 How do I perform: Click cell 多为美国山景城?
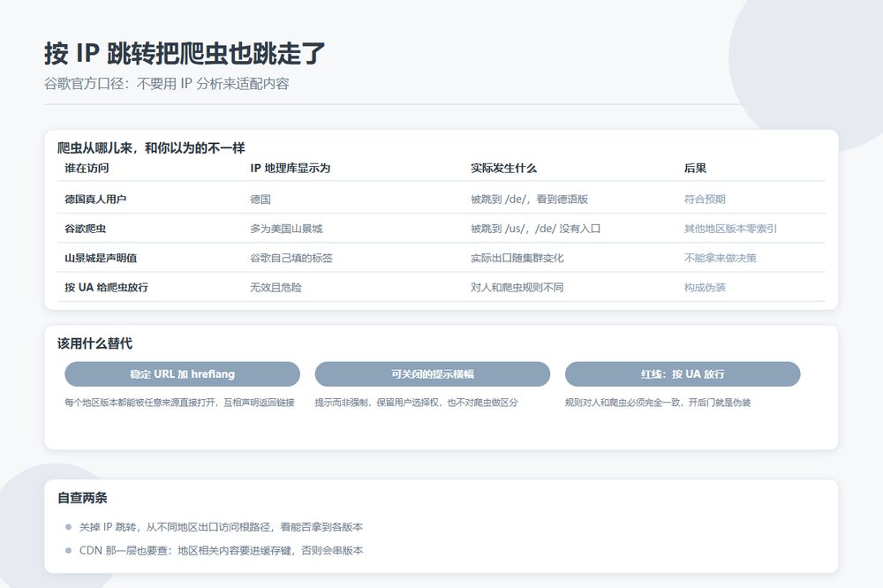pyautogui.click(x=286, y=229)
